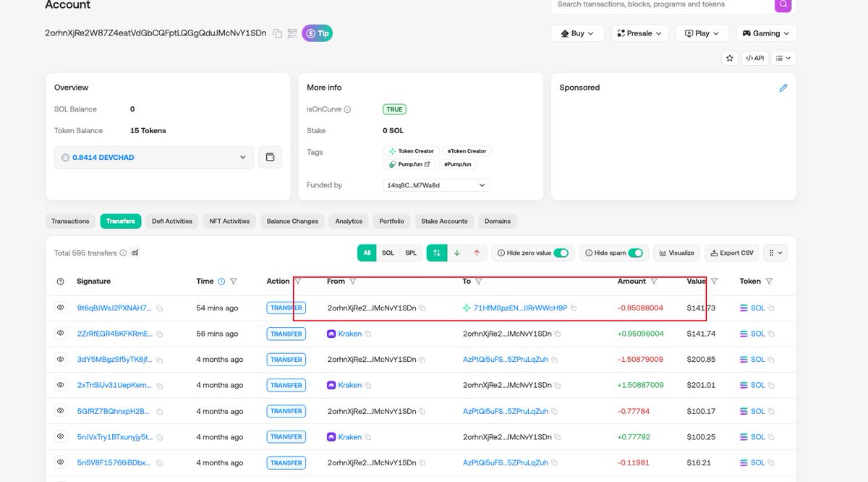
Task: Open the calendar icon beside DEVCHAD dropdown
Action: pos(270,157)
